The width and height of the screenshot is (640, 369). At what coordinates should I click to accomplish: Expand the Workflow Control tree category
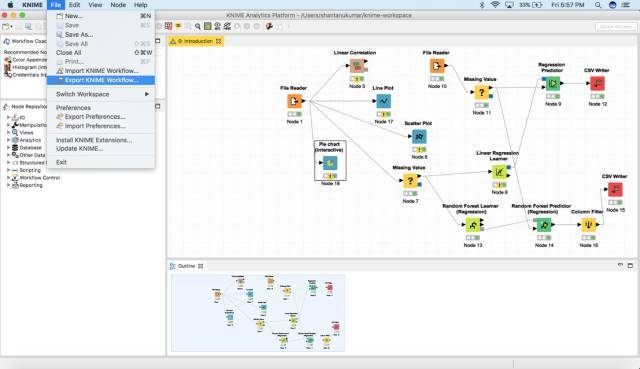click(x=8, y=178)
